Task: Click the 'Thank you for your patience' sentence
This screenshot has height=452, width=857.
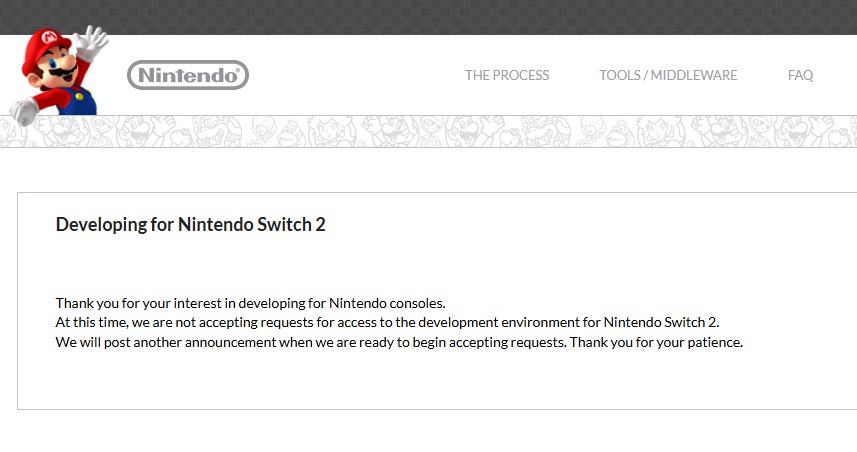Action: tap(656, 343)
